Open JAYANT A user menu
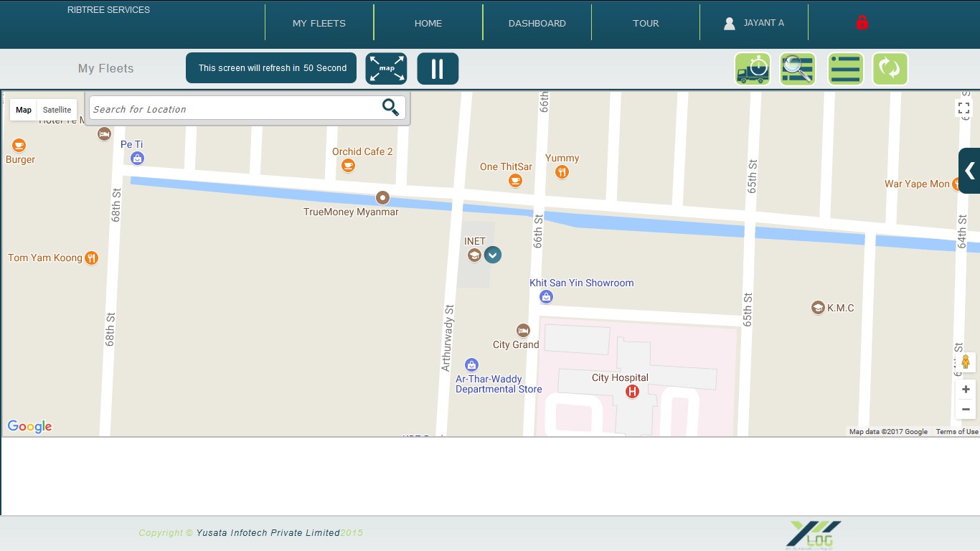This screenshot has width=980, height=551. 754,23
